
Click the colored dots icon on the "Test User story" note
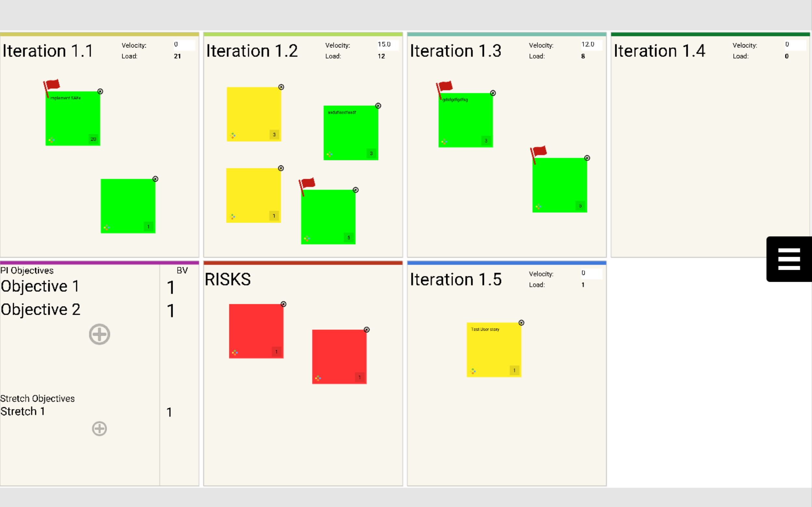[x=473, y=371]
